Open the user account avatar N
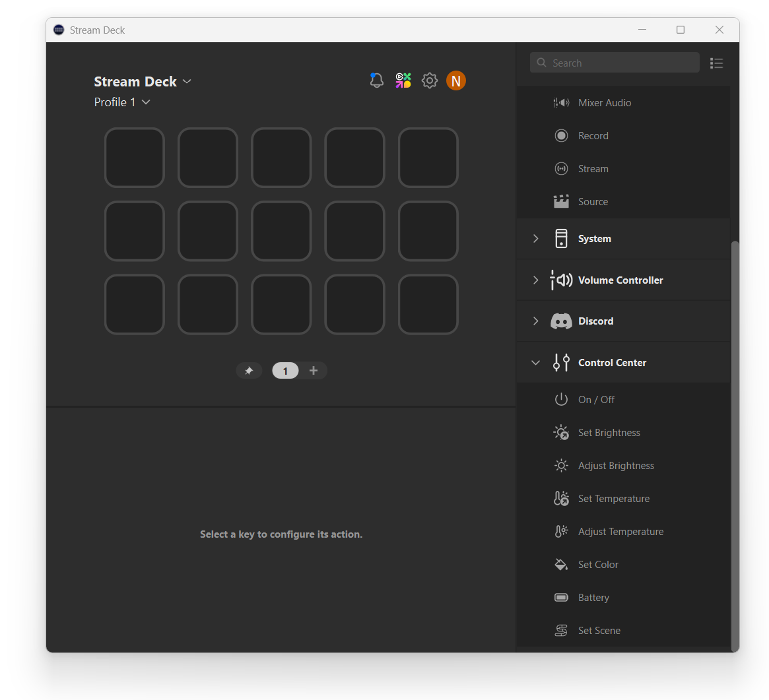 pyautogui.click(x=456, y=80)
